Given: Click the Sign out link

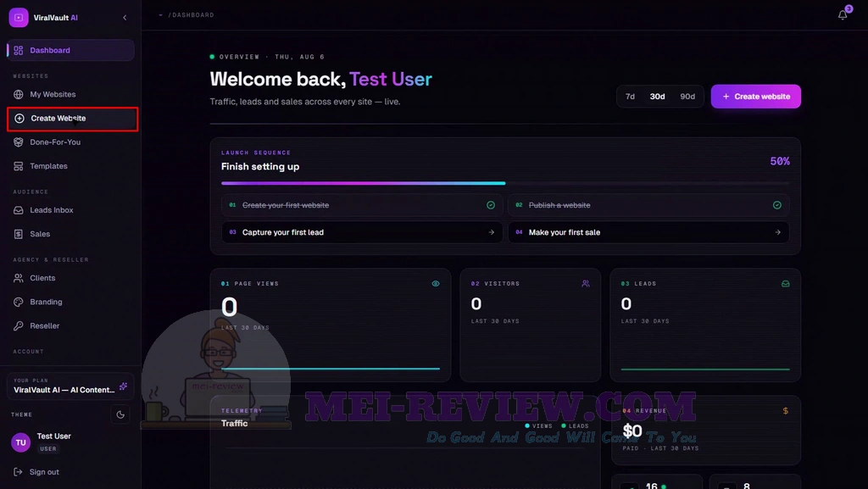Looking at the screenshot, I should coord(36,472).
